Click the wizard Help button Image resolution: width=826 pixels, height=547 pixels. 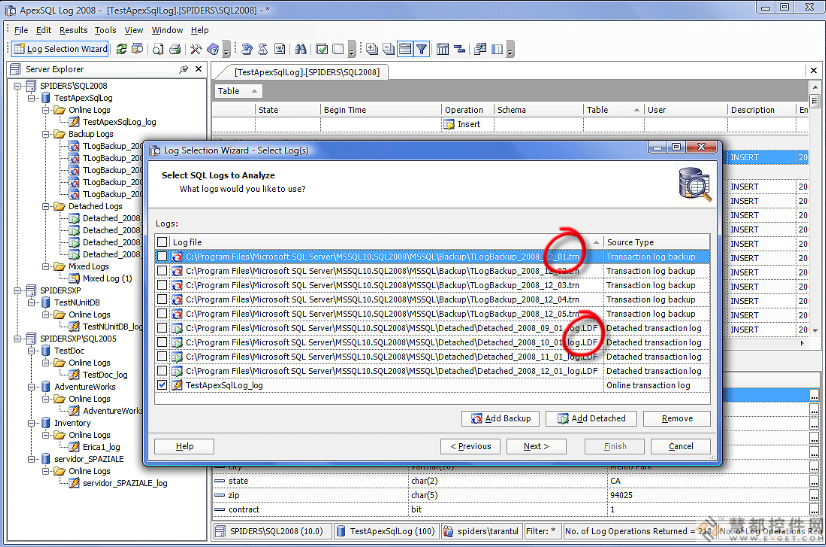(184, 446)
